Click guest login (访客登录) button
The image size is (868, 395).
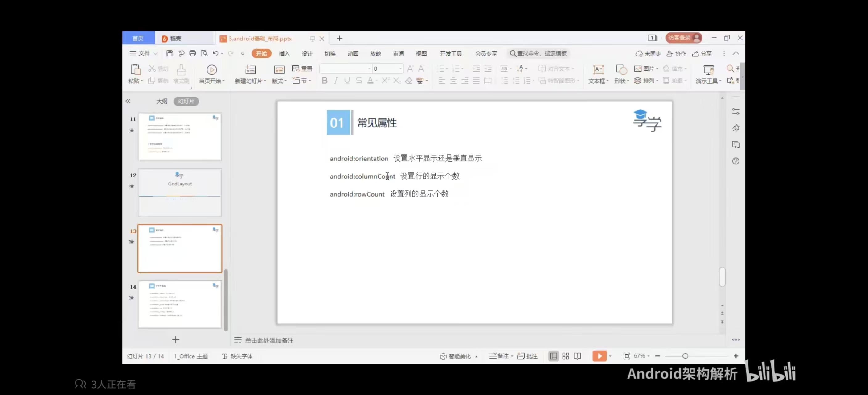pyautogui.click(x=683, y=38)
